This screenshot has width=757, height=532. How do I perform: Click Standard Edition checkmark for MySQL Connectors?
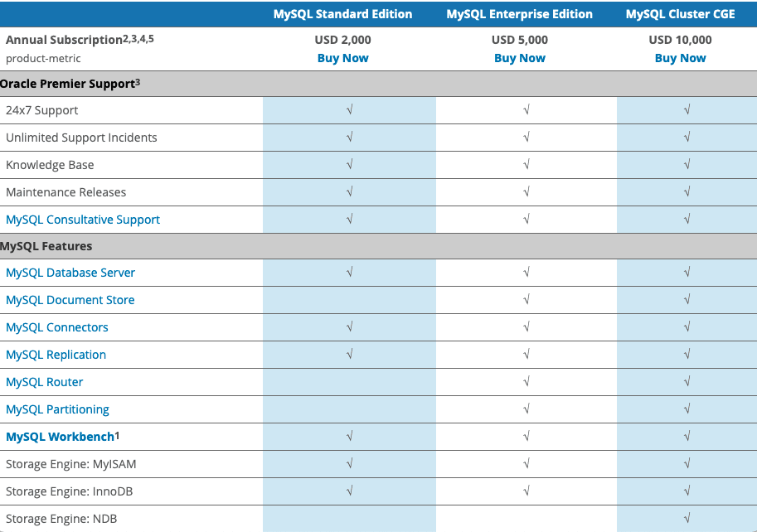pyautogui.click(x=350, y=327)
